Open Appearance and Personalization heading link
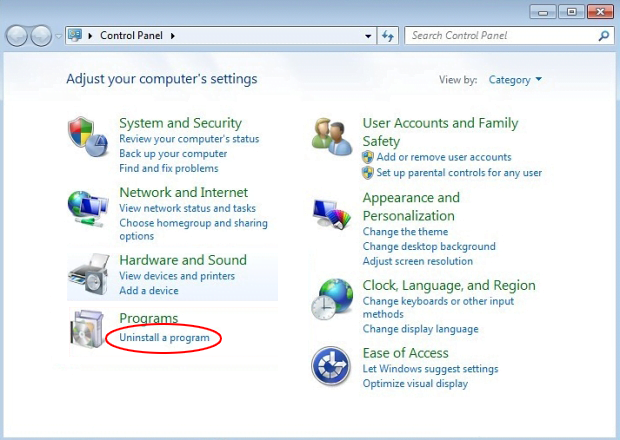Screen dimensions: 620x440 coord(411,206)
